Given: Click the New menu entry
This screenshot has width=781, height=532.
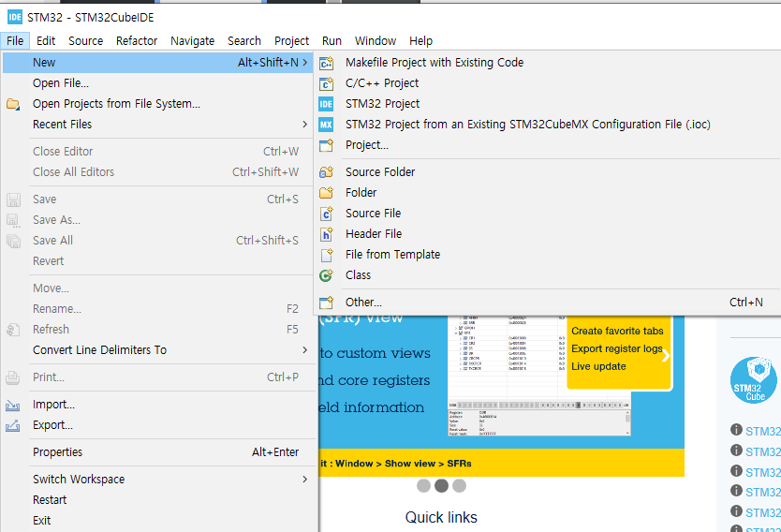Looking at the screenshot, I should click(157, 62).
